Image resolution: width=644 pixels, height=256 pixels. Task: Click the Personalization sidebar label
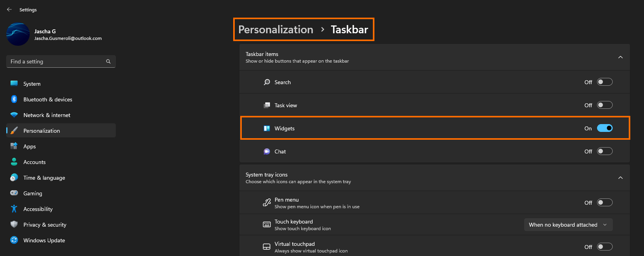[x=41, y=131]
